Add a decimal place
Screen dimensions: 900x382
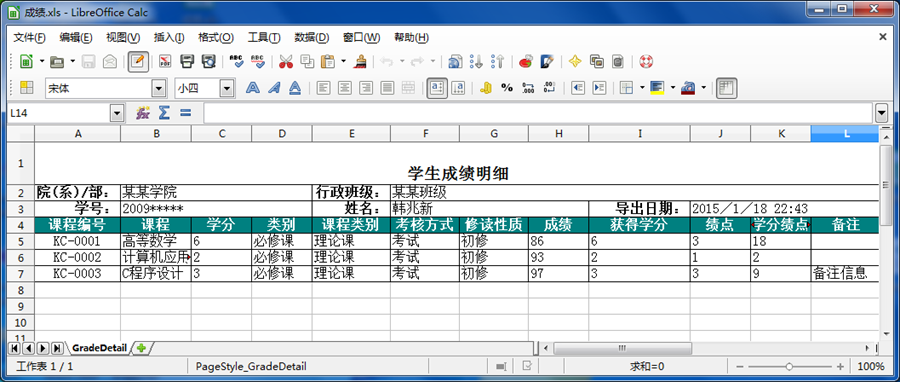(529, 88)
